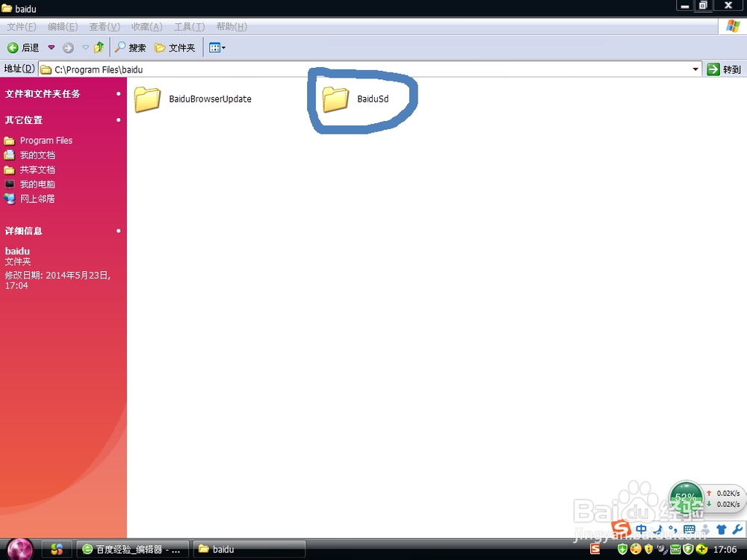Toggle punctuation mode icon on IME bar
This screenshot has height=560, width=747.
click(673, 529)
